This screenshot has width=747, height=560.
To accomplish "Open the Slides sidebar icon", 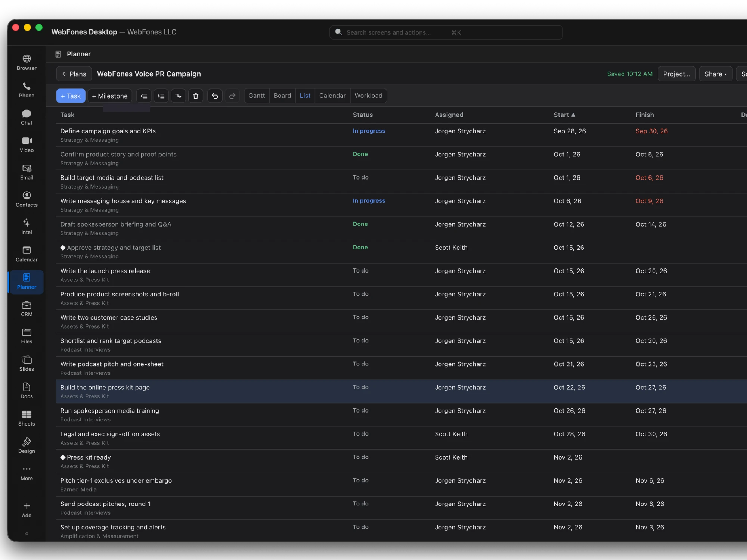I will [27, 364].
